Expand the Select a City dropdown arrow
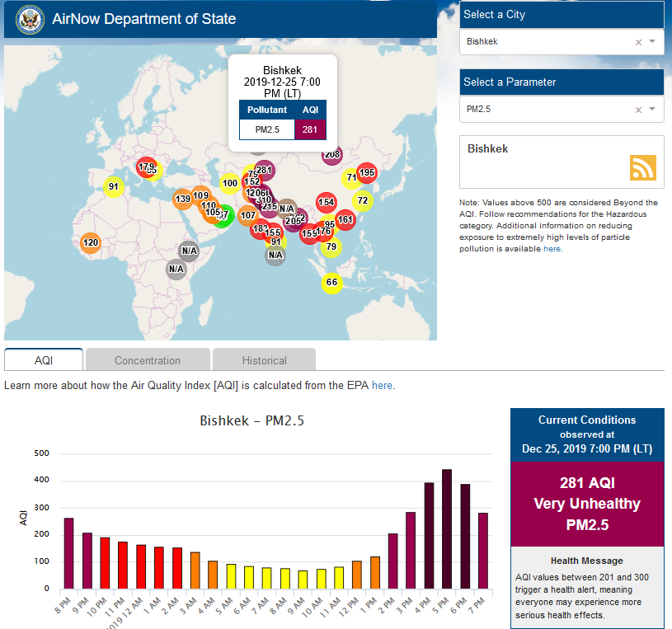672x629 pixels. point(652,42)
